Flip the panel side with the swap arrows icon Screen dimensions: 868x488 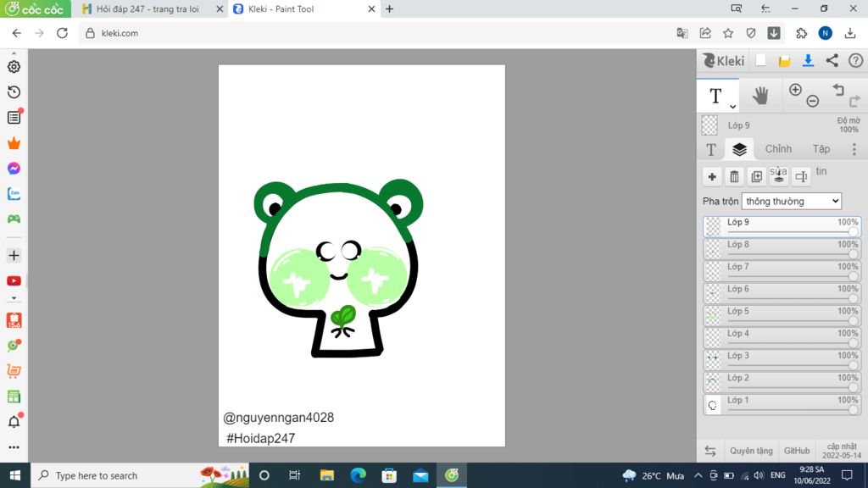tap(710, 451)
